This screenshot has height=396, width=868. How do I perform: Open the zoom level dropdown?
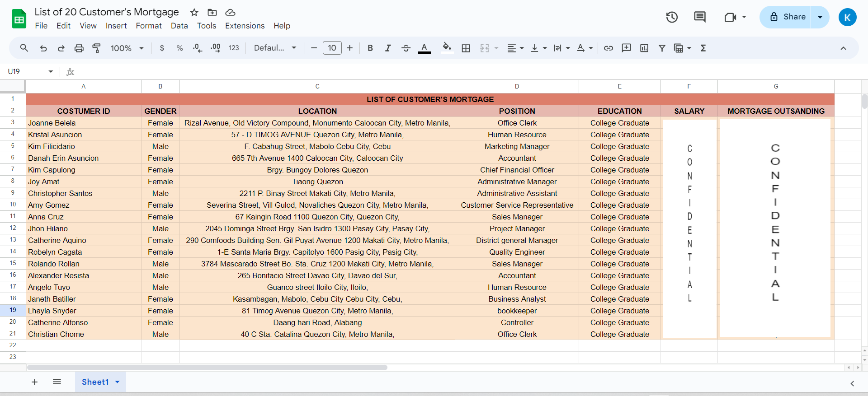pyautogui.click(x=127, y=48)
